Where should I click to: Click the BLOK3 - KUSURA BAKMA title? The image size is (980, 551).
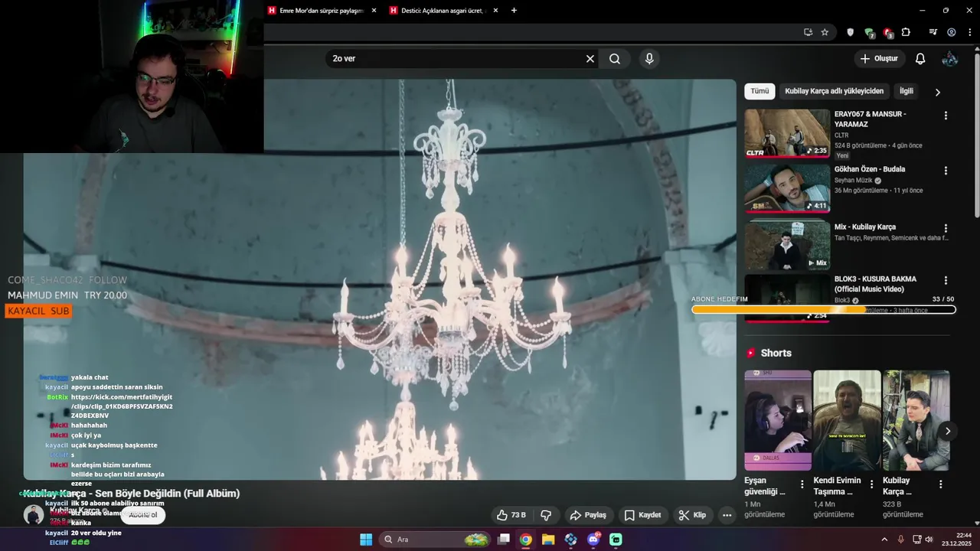click(x=875, y=284)
